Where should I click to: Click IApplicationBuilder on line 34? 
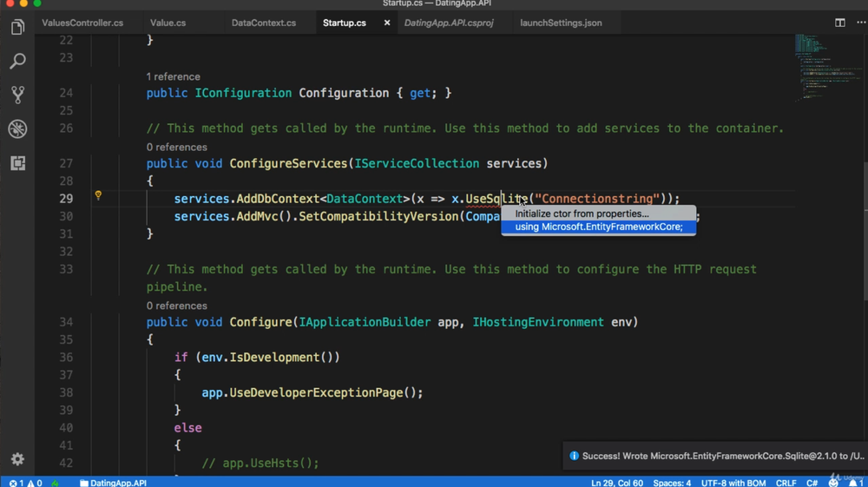[365, 322]
